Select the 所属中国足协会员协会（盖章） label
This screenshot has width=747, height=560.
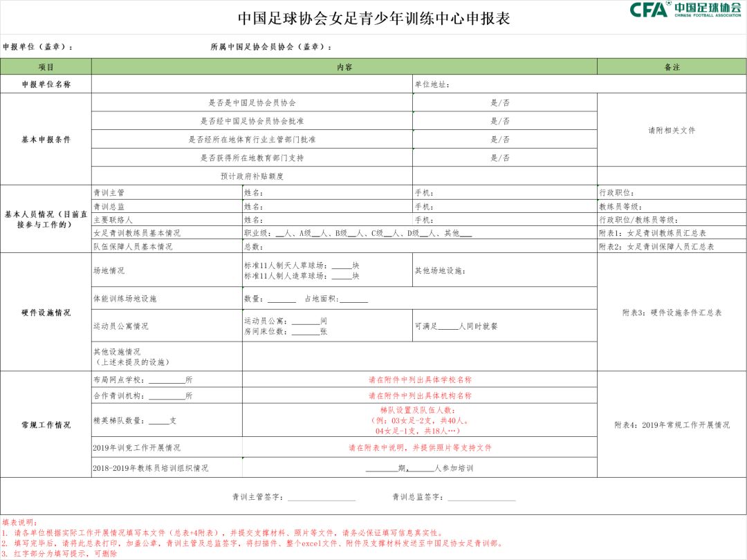(271, 47)
